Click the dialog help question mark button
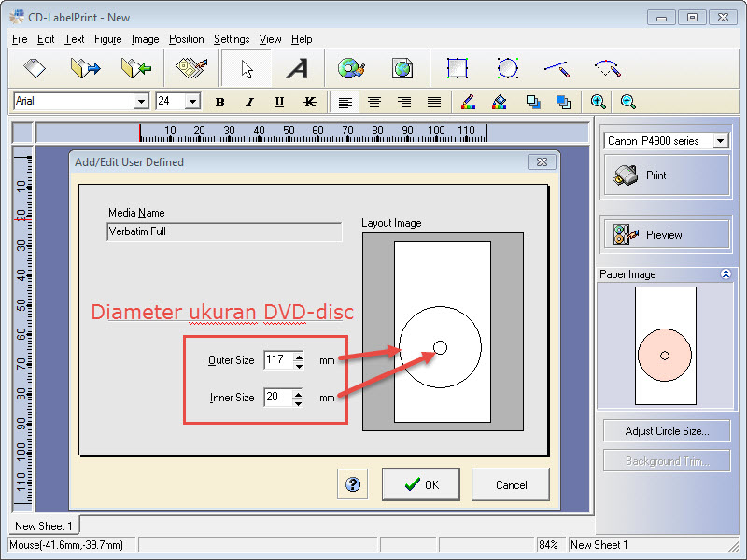 353,484
